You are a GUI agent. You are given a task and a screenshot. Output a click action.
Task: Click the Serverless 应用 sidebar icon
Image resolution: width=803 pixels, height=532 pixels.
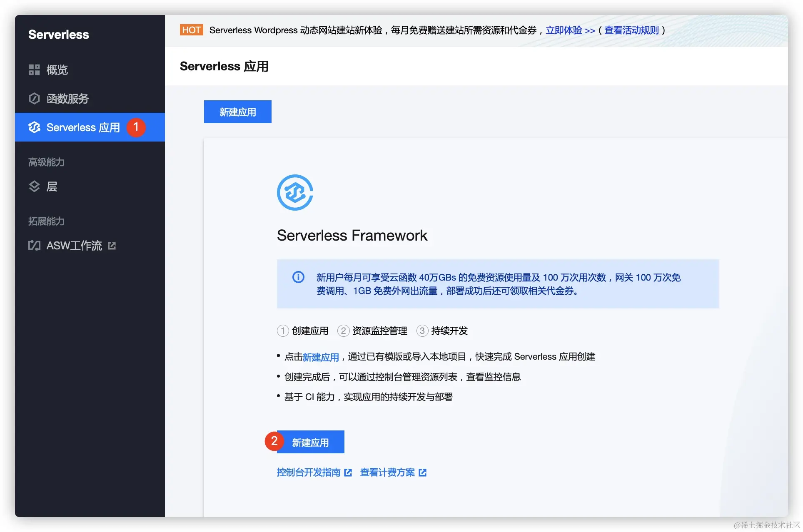pyautogui.click(x=34, y=127)
